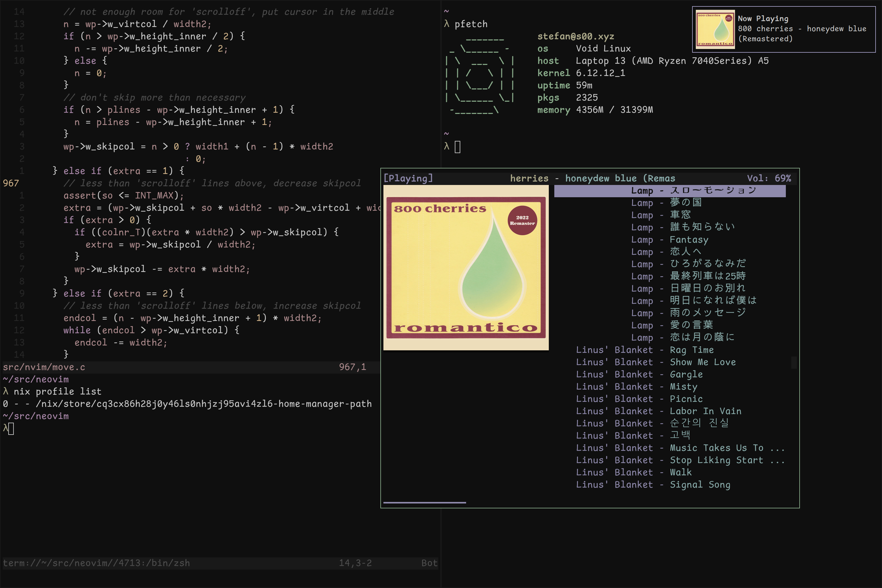Screen dimensions: 882x588
Task: Place cursor on line 967 in editor
Action: [212, 183]
